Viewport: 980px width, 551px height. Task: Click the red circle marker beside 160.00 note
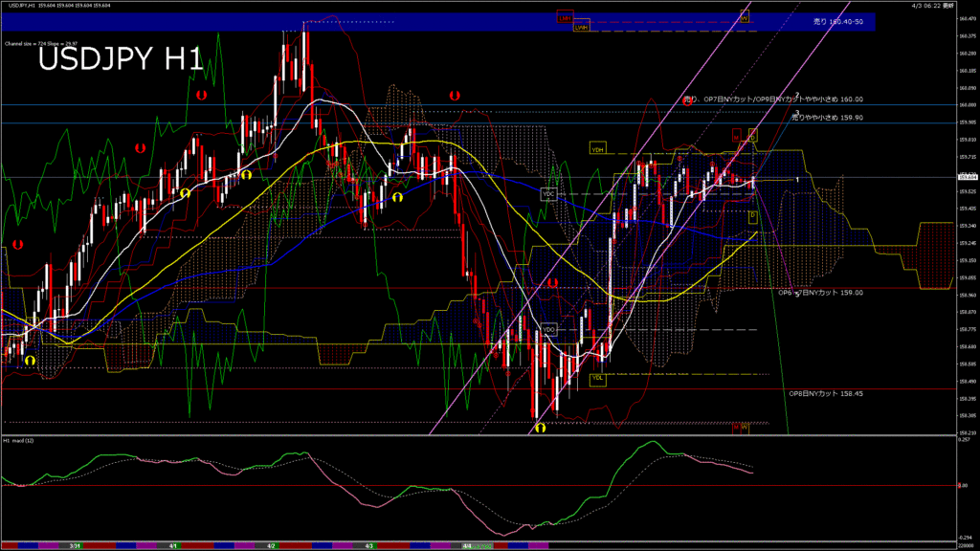pyautogui.click(x=689, y=99)
